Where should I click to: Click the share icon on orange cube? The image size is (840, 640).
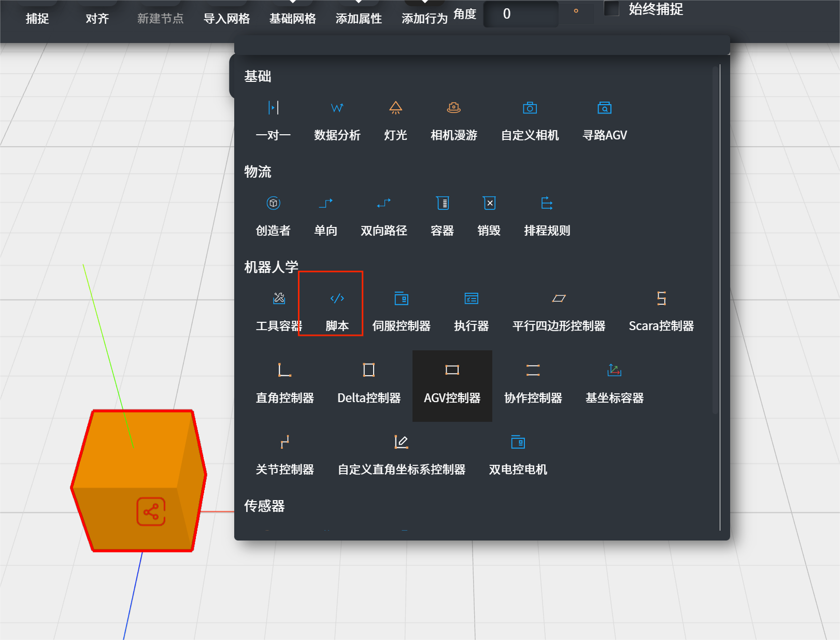[x=151, y=512]
